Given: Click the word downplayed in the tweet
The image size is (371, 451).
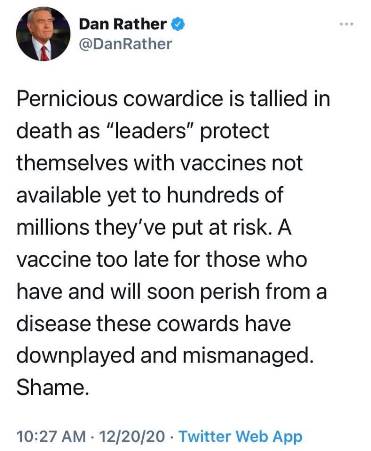Looking at the screenshot, I should 76,356.
